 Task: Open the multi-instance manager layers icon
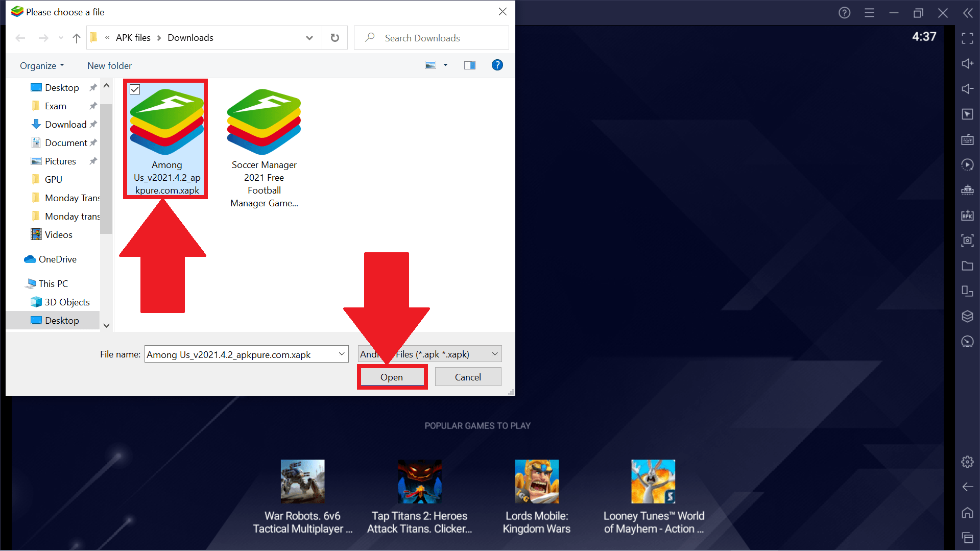point(967,317)
